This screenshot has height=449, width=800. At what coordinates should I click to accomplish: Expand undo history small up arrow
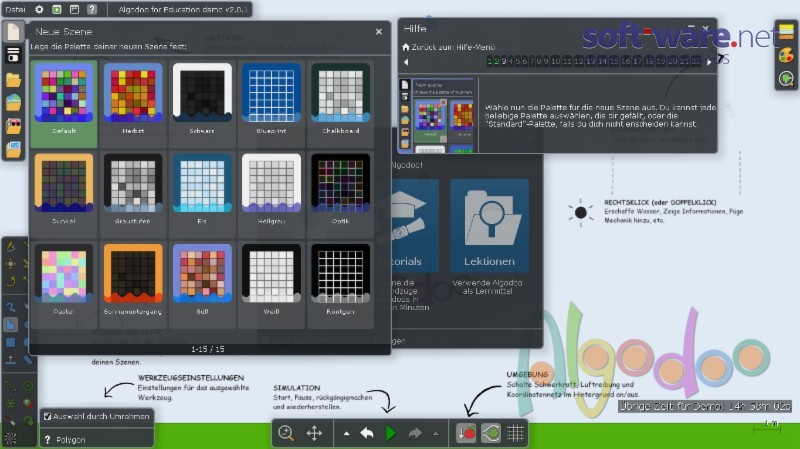(x=346, y=434)
